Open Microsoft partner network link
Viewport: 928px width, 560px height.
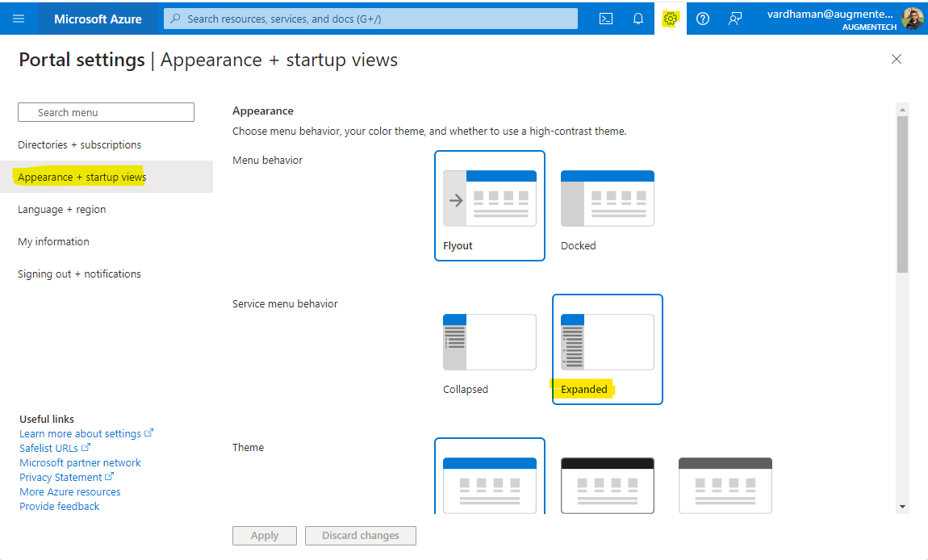[x=80, y=462]
